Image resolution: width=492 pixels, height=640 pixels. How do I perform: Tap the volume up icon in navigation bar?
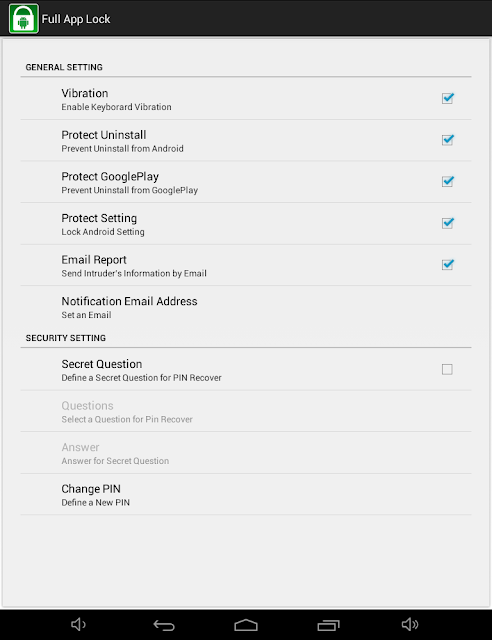coord(410,624)
